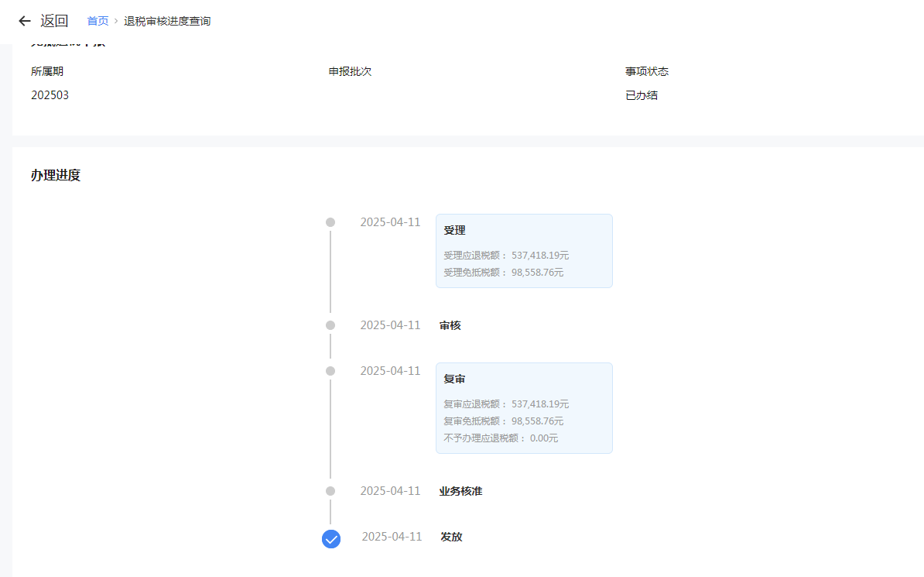This screenshot has width=924, height=577.
Task: Click the breadcrumb separator chevron after 首页
Action: coord(116,21)
